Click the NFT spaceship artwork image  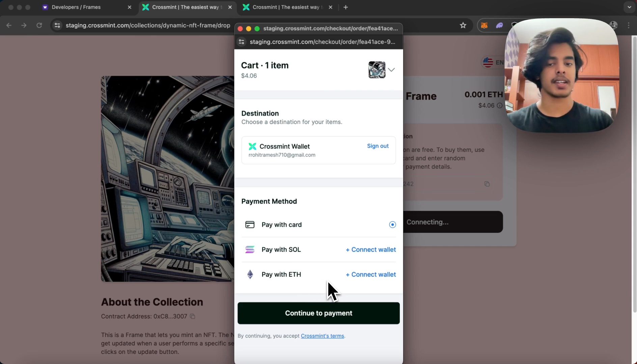point(167,179)
